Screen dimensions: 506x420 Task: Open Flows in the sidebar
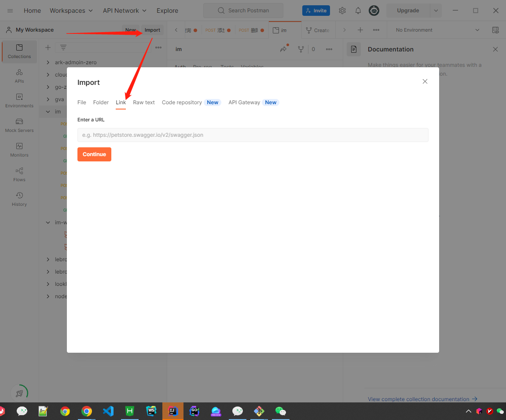(x=19, y=175)
